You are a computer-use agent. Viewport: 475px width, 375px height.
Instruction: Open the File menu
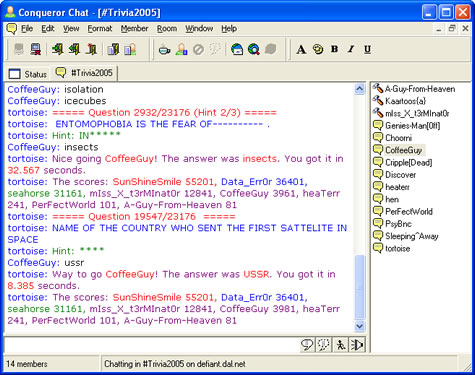pyautogui.click(x=27, y=29)
